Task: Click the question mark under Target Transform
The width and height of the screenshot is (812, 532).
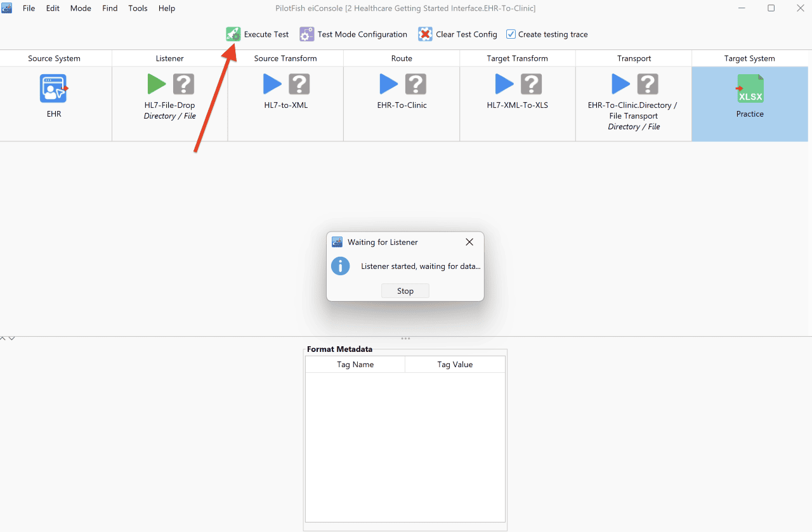Action: point(532,84)
